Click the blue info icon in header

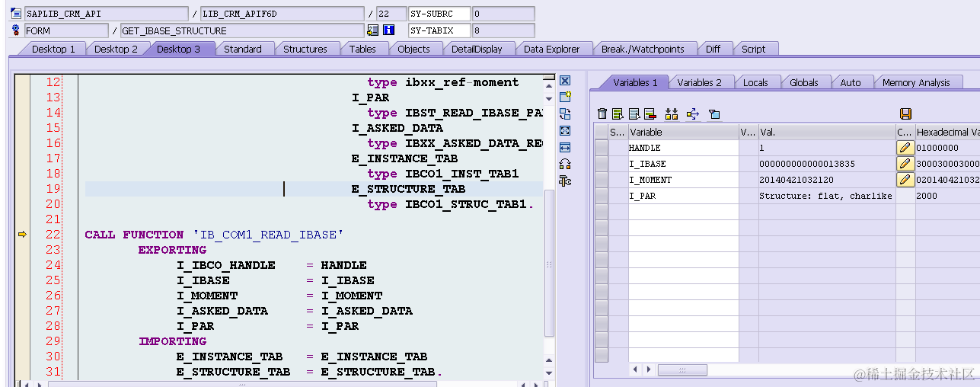pos(389,30)
